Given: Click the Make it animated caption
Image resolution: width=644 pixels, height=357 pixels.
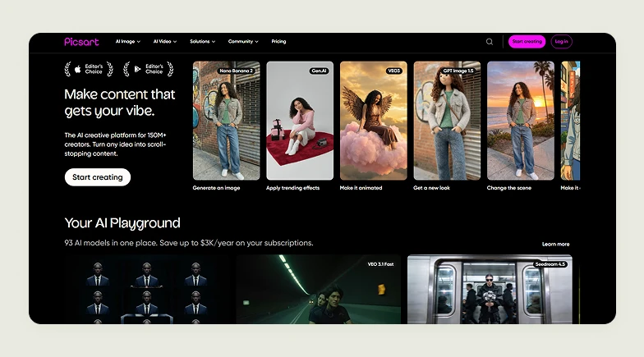Looking at the screenshot, I should click(361, 188).
